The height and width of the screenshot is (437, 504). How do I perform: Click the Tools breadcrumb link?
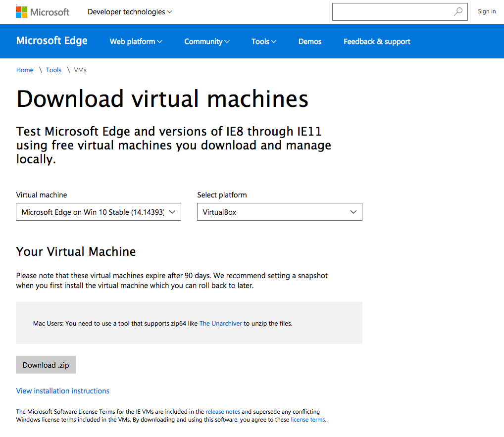coord(53,70)
